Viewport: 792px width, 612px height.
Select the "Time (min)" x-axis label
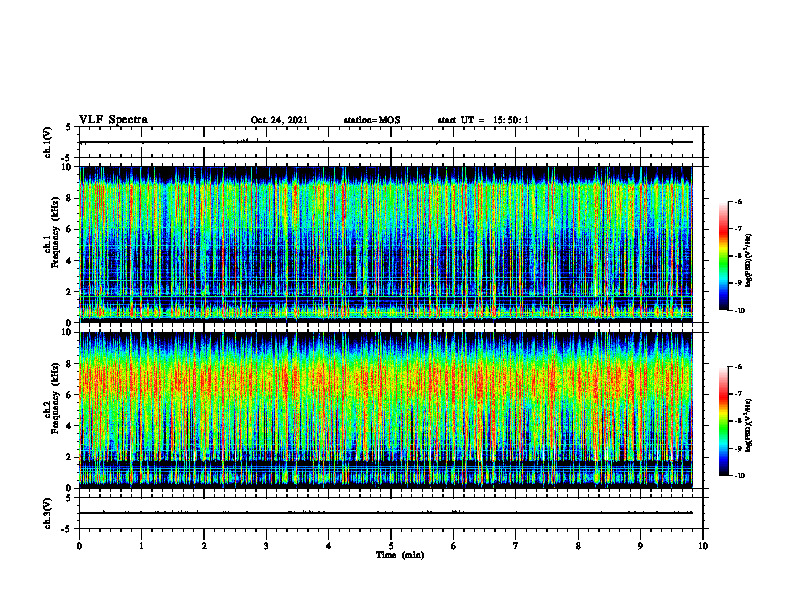(x=400, y=555)
